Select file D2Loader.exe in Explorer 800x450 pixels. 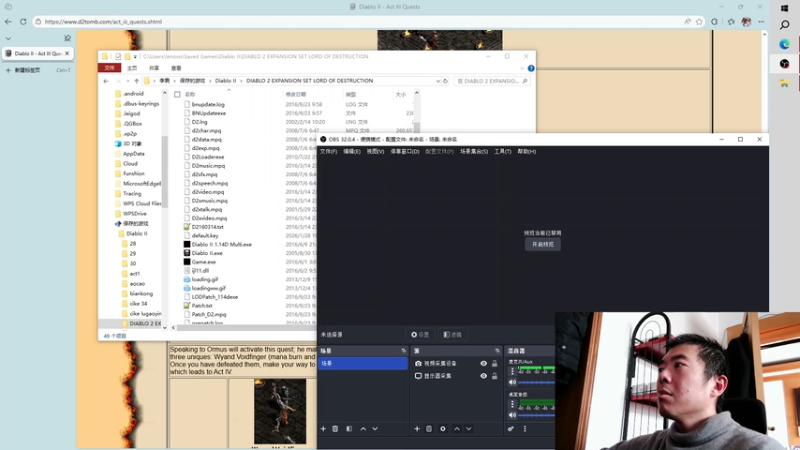pyautogui.click(x=208, y=157)
